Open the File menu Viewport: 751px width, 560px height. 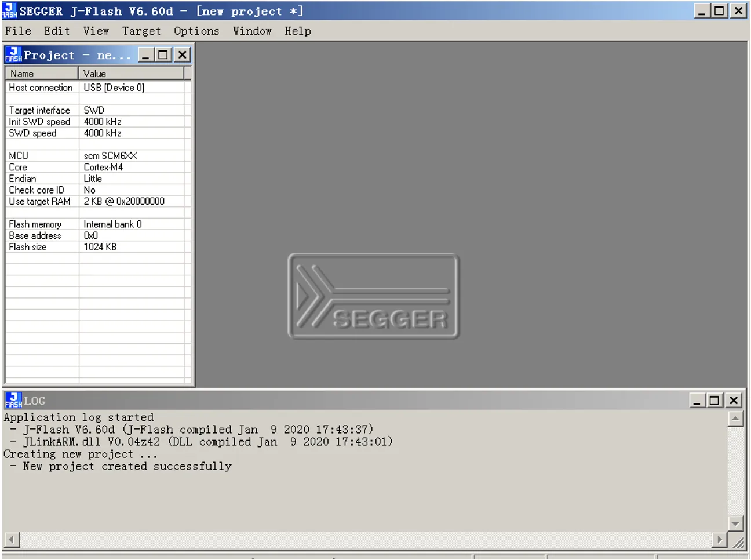pos(18,31)
